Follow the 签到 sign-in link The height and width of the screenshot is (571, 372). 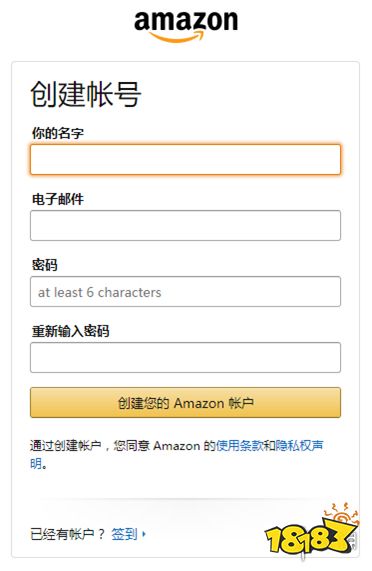[x=124, y=534]
